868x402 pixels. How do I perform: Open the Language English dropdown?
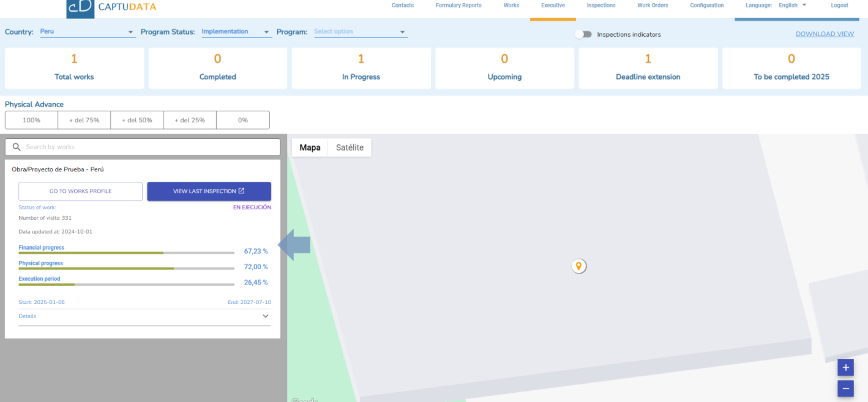(792, 6)
